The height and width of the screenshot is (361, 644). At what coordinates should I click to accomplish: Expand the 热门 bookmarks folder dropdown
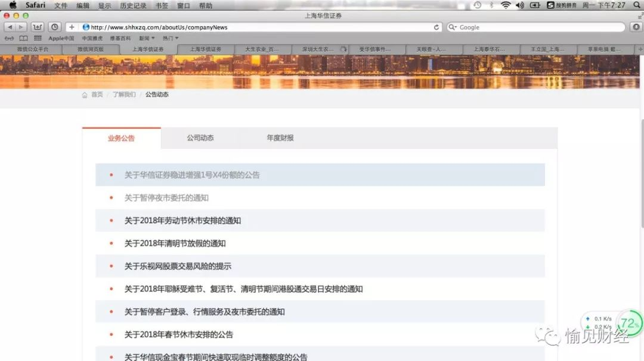click(x=171, y=38)
